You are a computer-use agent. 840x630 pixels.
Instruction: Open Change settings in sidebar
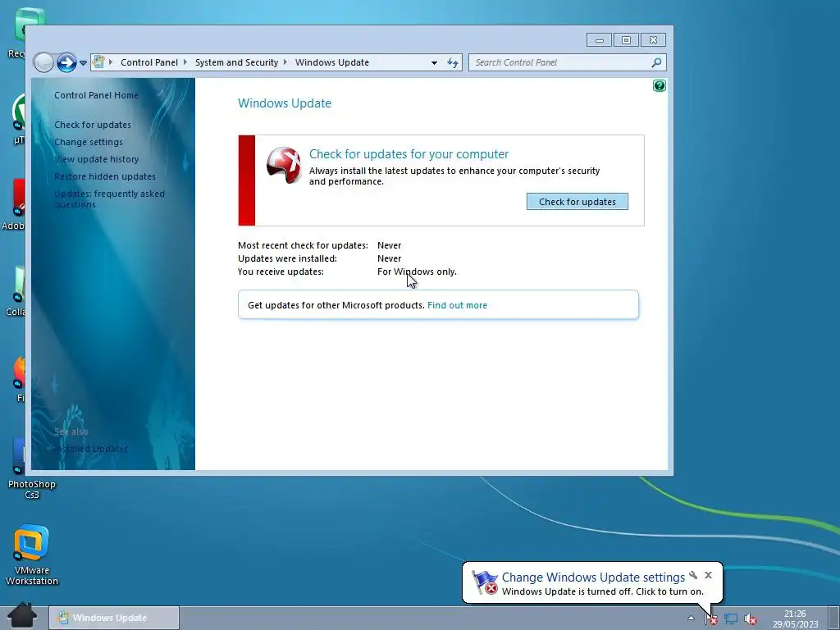point(89,142)
